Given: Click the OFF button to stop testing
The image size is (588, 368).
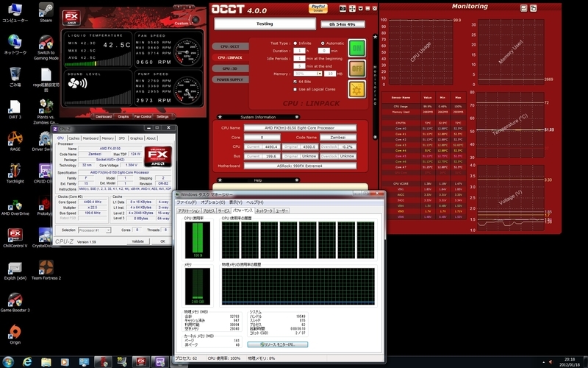Looking at the screenshot, I should (356, 68).
